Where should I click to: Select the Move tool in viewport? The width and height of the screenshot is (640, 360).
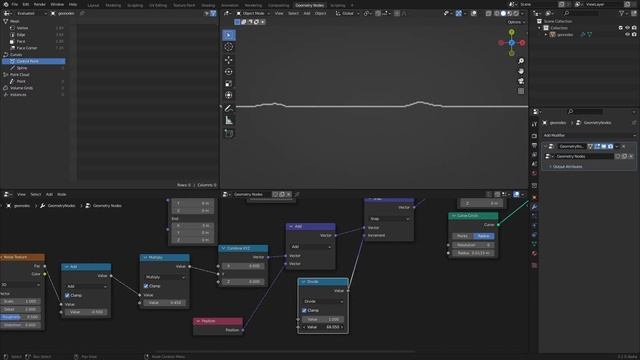[229, 60]
